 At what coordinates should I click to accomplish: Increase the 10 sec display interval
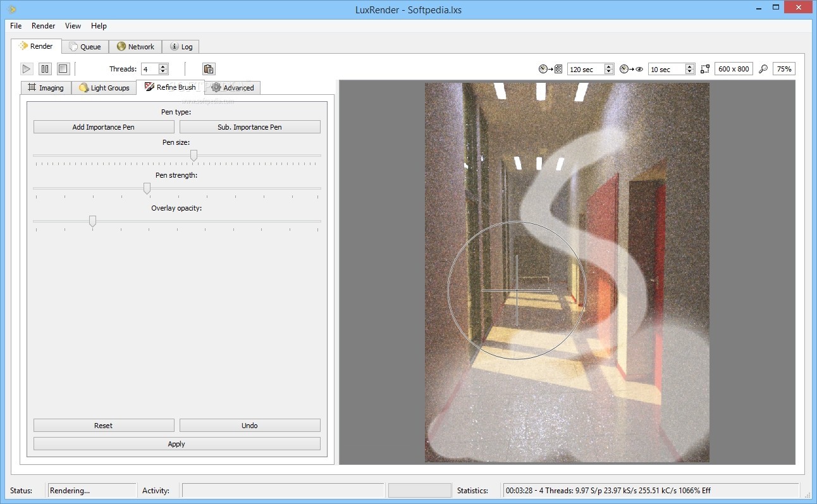[x=690, y=66]
